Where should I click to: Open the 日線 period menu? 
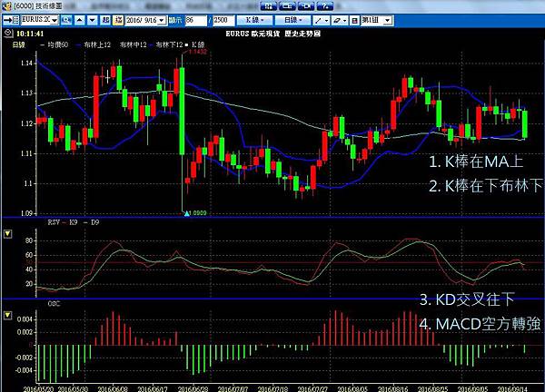(292, 20)
